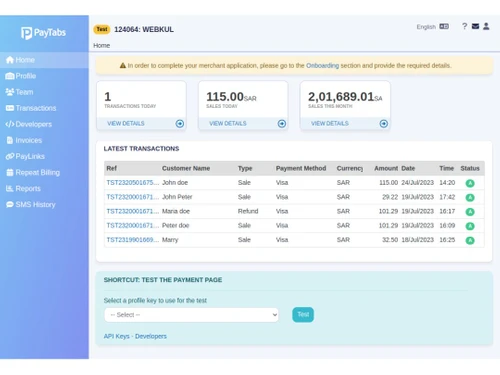The width and height of the screenshot is (500, 375).
Task: Click the Home breadcrumb
Action: 101,46
